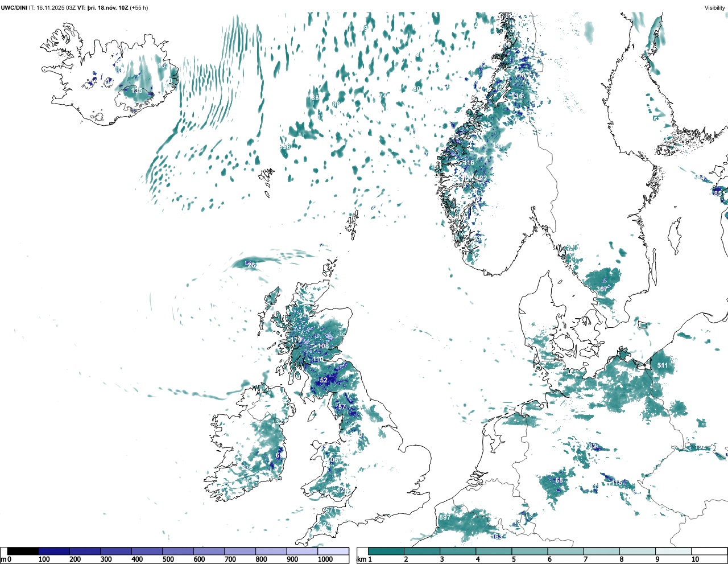Pick the teal swatch between 3 and 4 km
728x564 pixels.
458,551
